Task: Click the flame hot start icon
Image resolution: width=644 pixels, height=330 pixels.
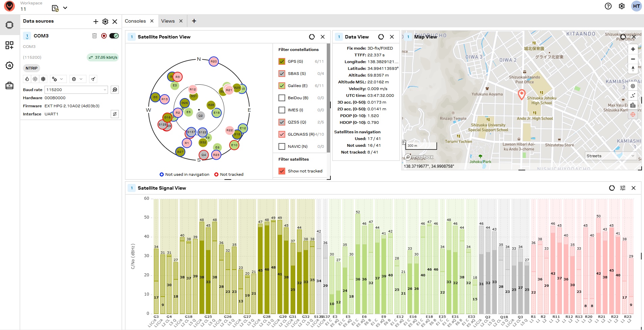Action: click(27, 79)
